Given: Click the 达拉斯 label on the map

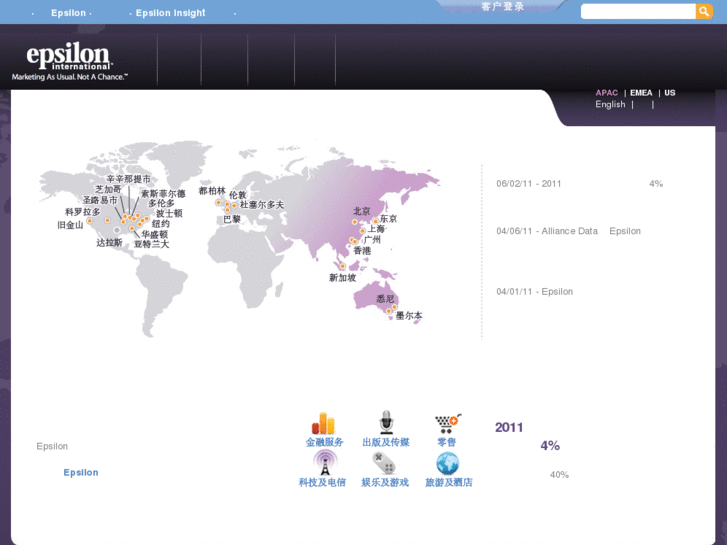Looking at the screenshot, I should tap(109, 243).
